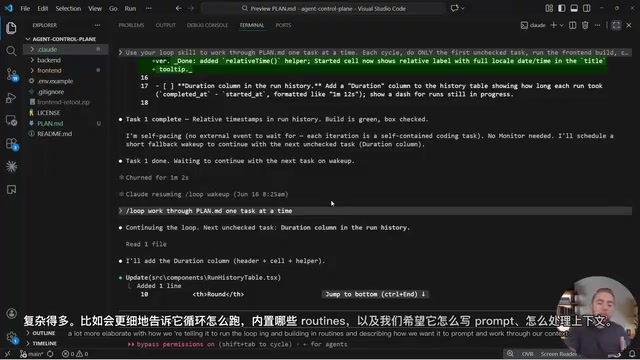
Task: Open the Extensions view
Action: [x=11, y=144]
